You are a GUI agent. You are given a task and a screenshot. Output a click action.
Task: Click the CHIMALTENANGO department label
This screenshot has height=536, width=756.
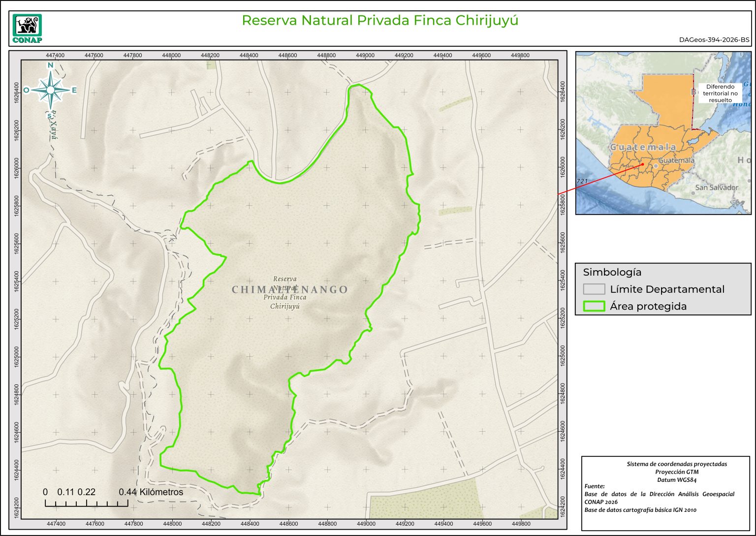(x=290, y=290)
